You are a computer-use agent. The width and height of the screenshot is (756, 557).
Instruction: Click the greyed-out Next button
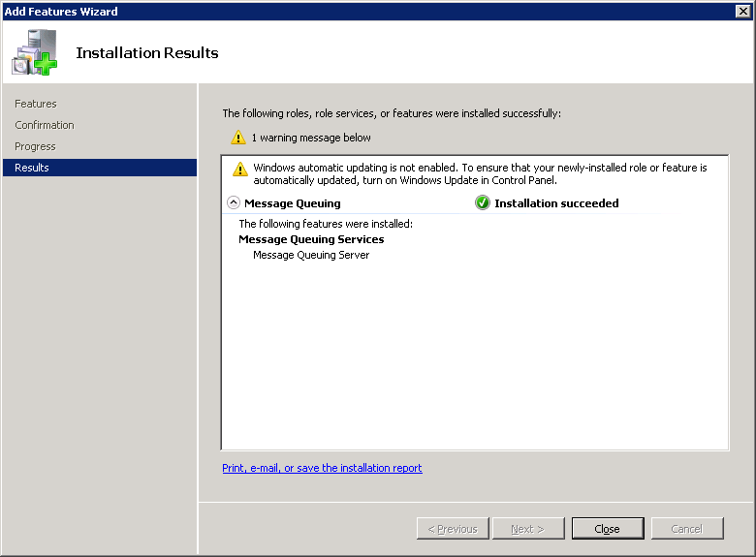(528, 529)
